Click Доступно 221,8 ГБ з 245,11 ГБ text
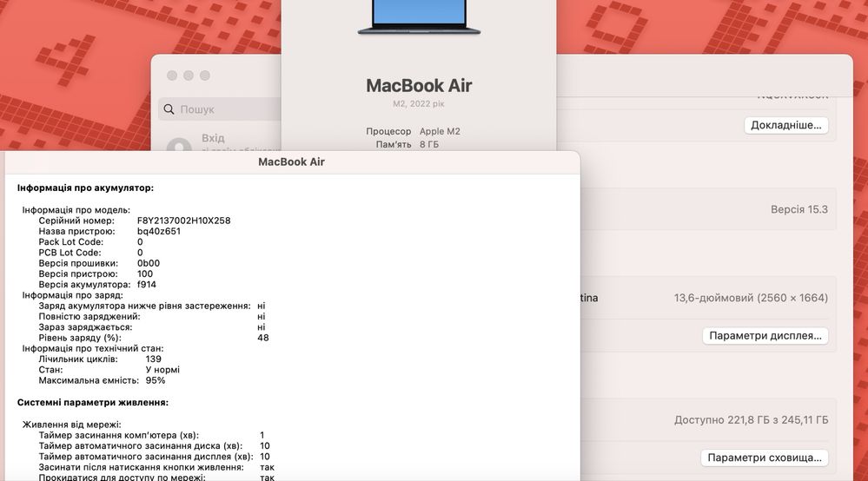 [x=752, y=420]
